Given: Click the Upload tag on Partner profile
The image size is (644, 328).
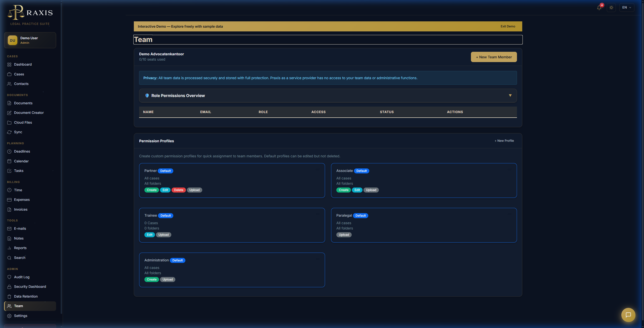Looking at the screenshot, I should [x=194, y=190].
